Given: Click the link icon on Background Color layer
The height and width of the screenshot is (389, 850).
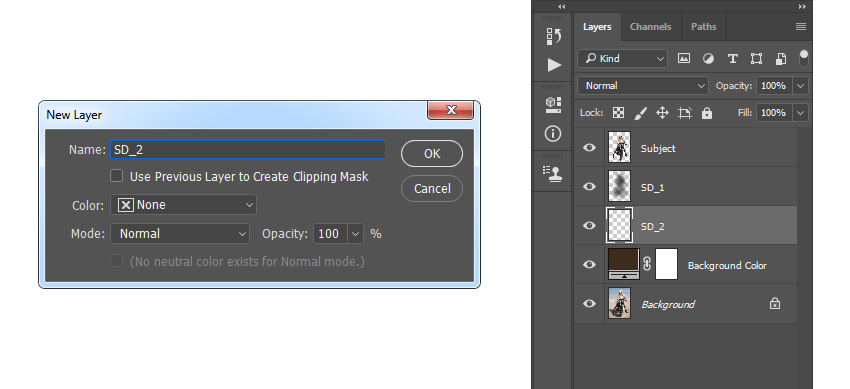Looking at the screenshot, I should click(647, 264).
